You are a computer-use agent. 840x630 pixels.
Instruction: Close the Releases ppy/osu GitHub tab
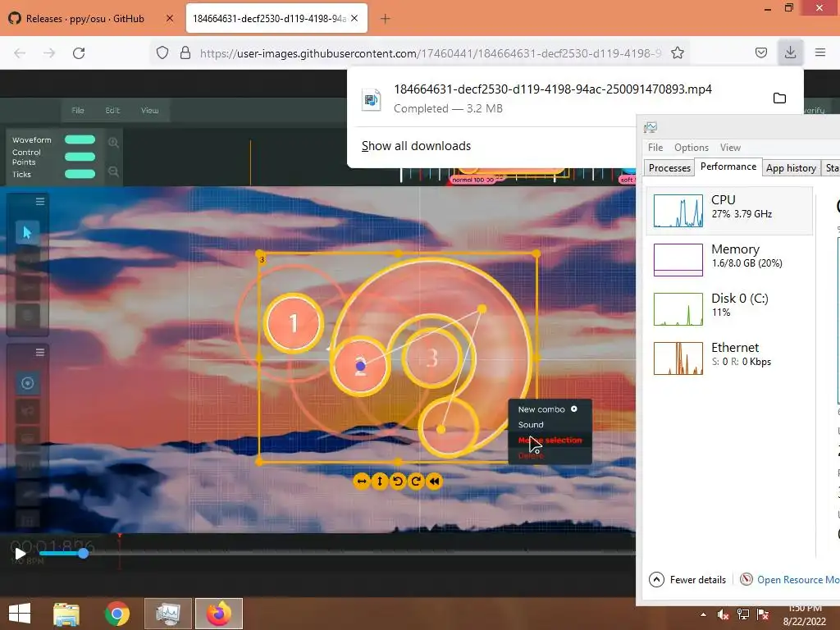point(169,19)
